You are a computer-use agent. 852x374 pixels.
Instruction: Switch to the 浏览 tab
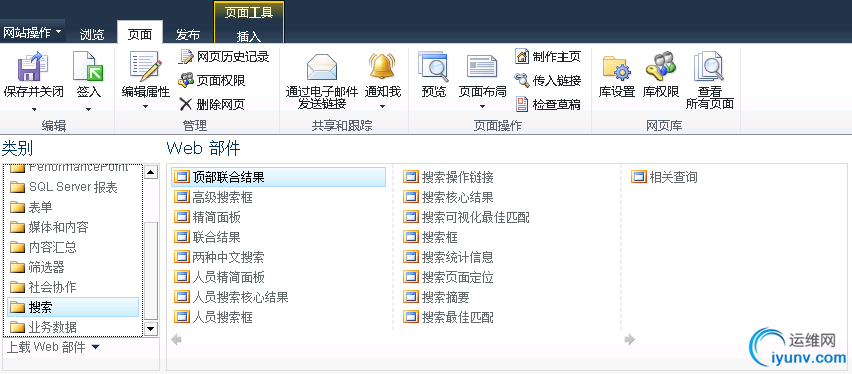[92, 34]
